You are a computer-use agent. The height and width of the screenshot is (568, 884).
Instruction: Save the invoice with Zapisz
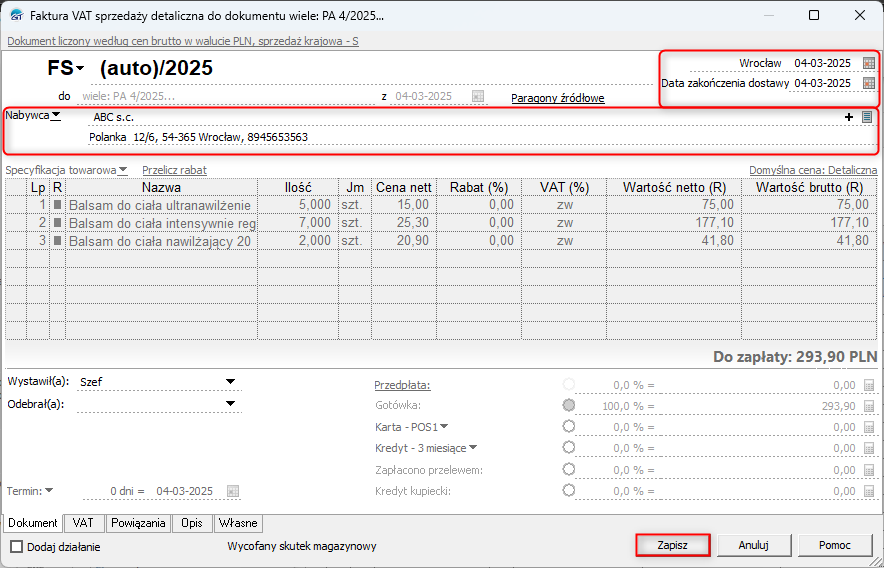[x=673, y=545]
